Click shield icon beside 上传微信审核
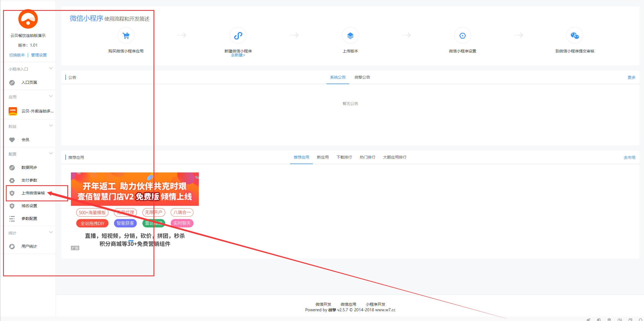644x321 pixels. tap(12, 193)
